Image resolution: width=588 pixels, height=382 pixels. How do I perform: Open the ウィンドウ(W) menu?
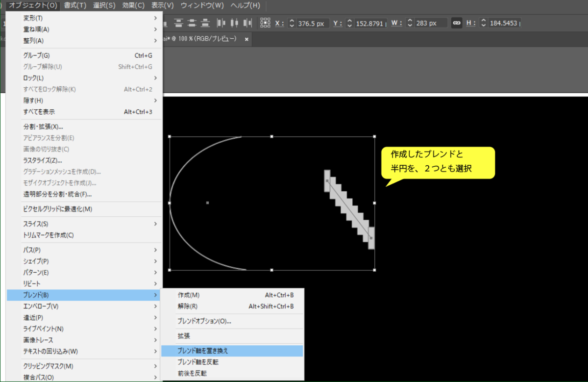click(202, 5)
